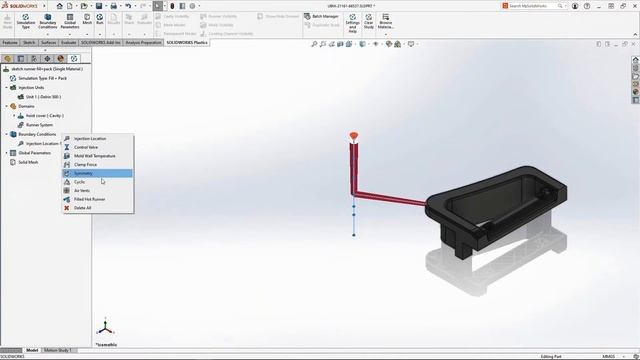Open the Help question mark icon
The width and height of the screenshot is (640, 360).
[587, 6]
